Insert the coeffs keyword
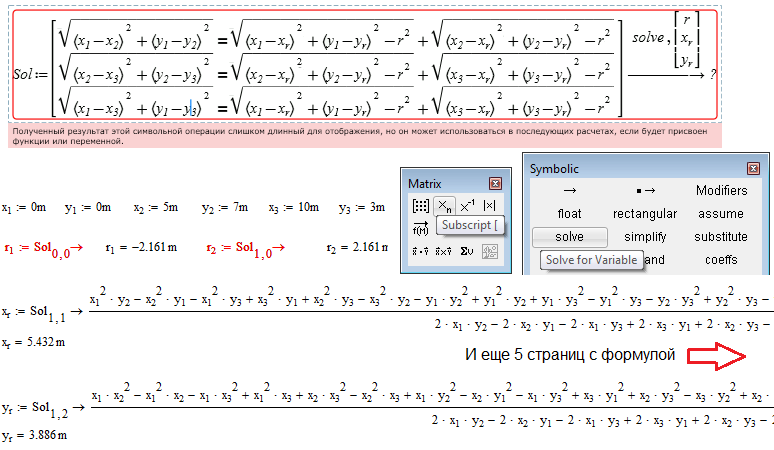The image size is (774, 450). point(721,260)
